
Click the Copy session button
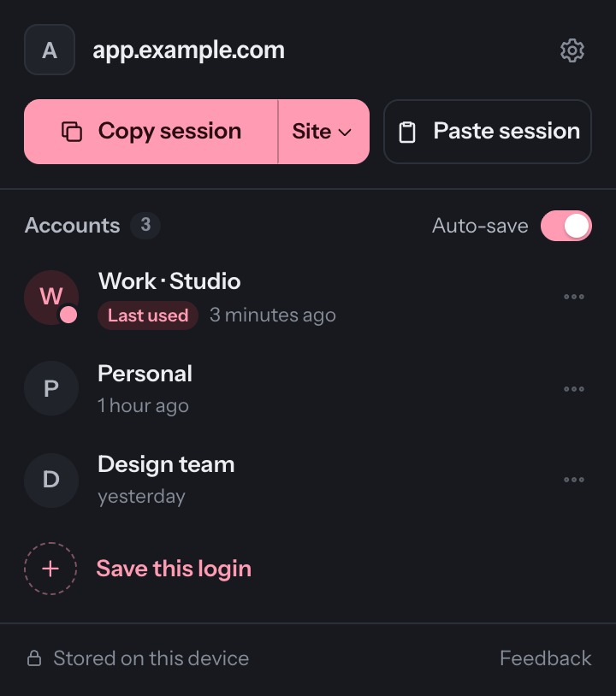(151, 132)
